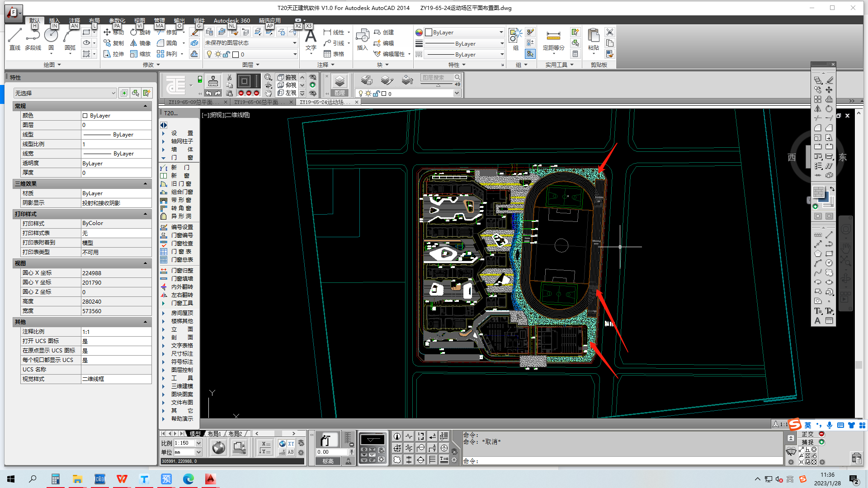Viewport: 868px width, 488px height.
Task: Adjust the layer search slider marked 49
Action: pyautogui.click(x=438, y=84)
